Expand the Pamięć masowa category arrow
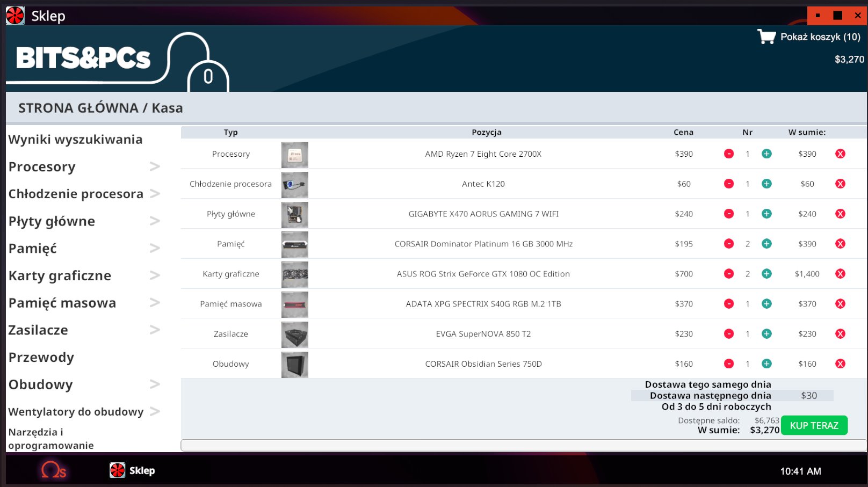Image resolution: width=868 pixels, height=487 pixels. coord(155,303)
